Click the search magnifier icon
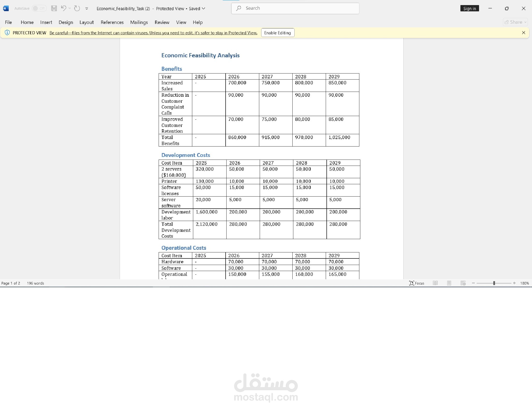Screen dimensions: 532x411 coord(239,8)
